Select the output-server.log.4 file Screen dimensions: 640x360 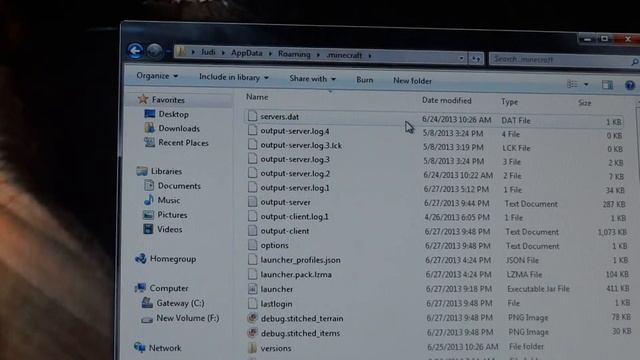[x=295, y=131]
